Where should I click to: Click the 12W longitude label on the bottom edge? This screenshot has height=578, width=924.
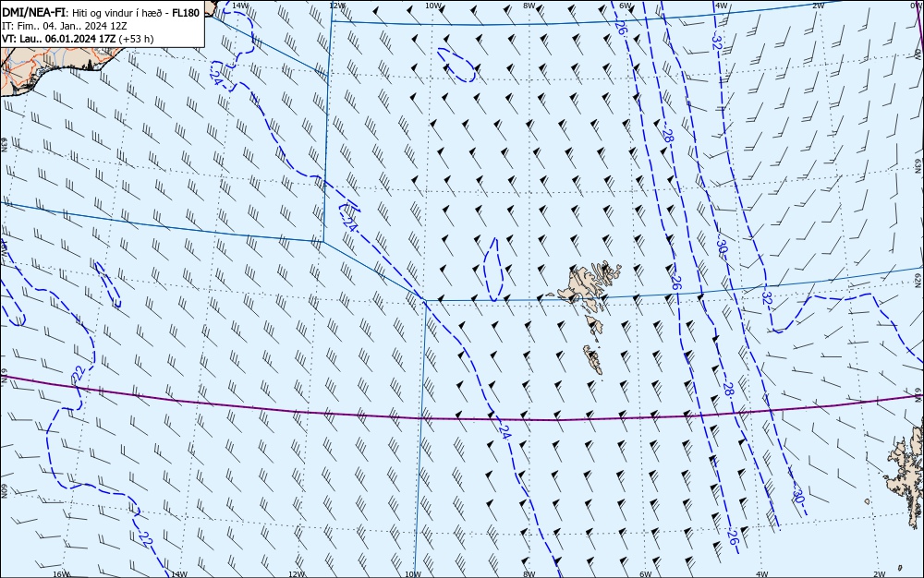tap(297, 574)
